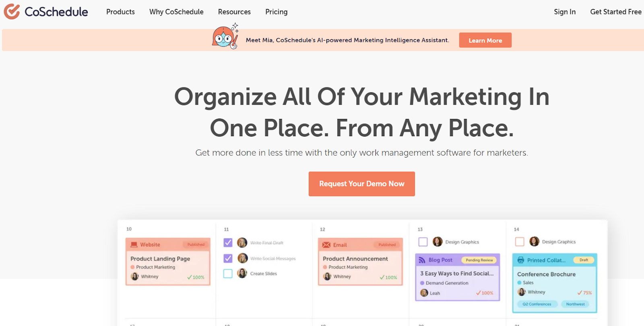Click Whitney's avatar on Conference Brochure card
Viewport: 644px width, 326px height.
pos(522,292)
